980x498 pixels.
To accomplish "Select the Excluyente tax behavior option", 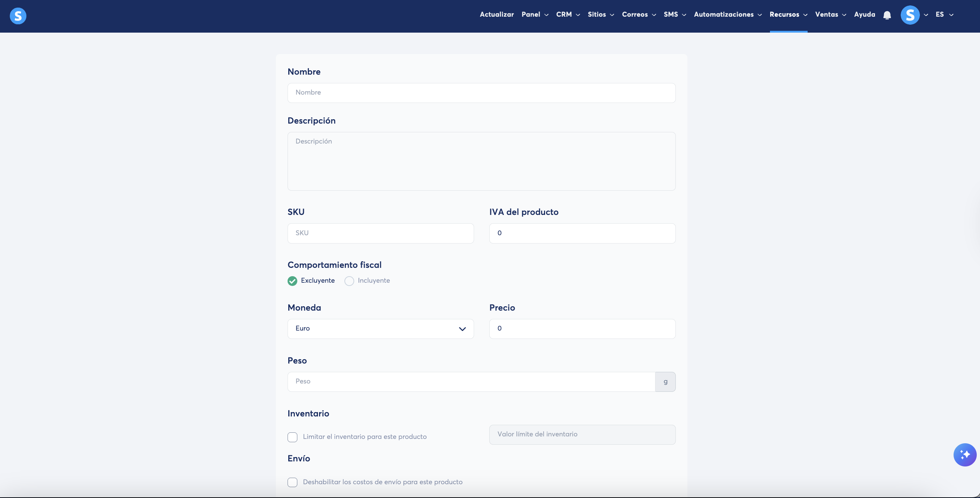I will point(292,281).
